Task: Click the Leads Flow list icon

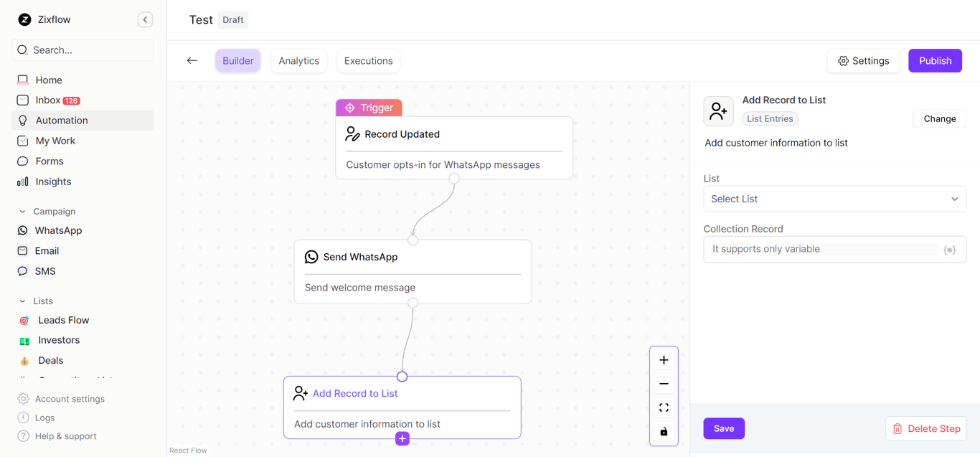Action: click(x=24, y=320)
